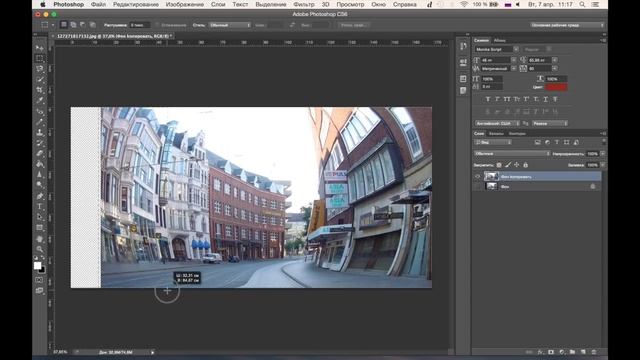Viewport: 640px width, 360px height.
Task: Show the bottom background layer
Action: pyautogui.click(x=478, y=187)
